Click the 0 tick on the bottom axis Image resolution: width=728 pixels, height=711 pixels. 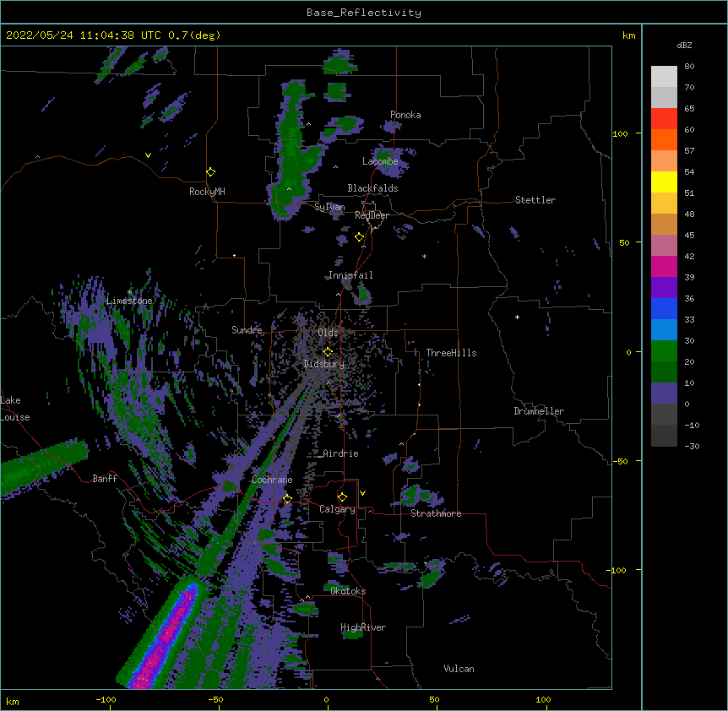coord(326,699)
